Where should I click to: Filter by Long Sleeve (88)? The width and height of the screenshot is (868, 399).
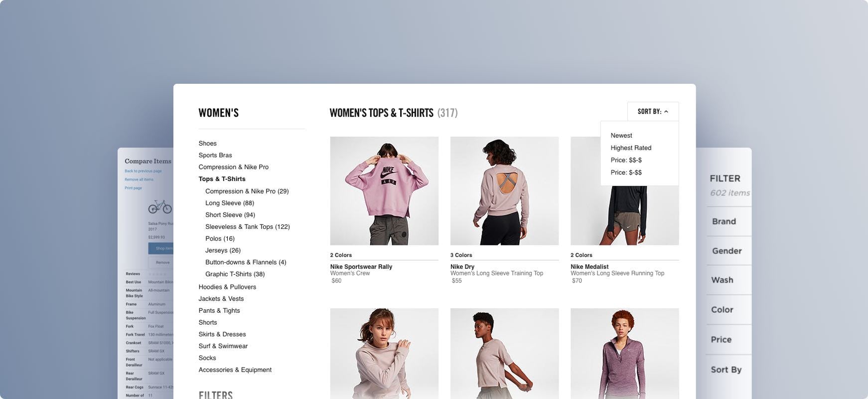(230, 203)
